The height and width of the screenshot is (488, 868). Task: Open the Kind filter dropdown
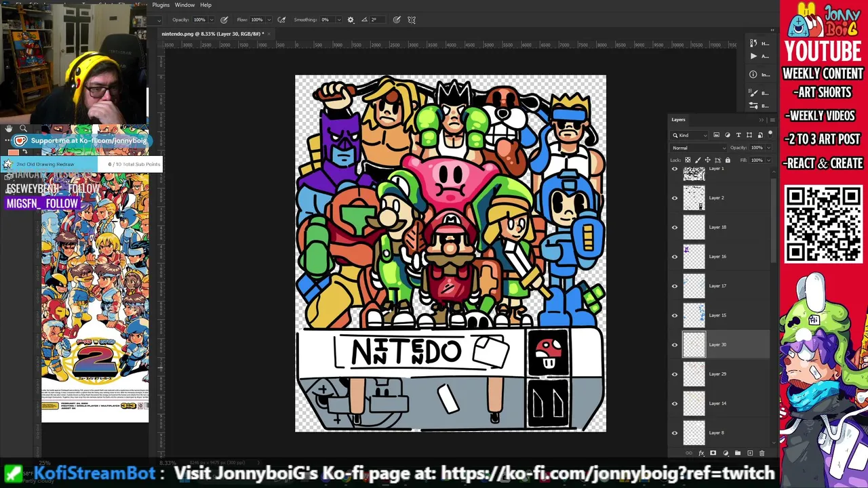[690, 135]
